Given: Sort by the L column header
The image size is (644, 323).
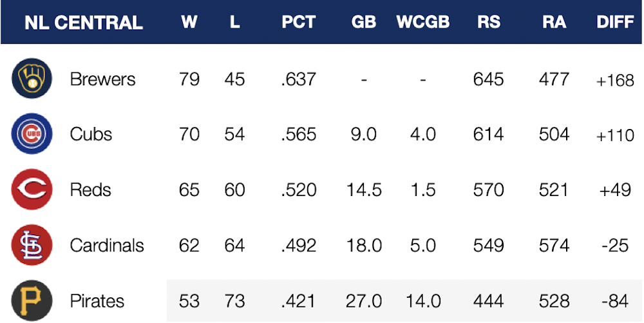Looking at the screenshot, I should (234, 23).
